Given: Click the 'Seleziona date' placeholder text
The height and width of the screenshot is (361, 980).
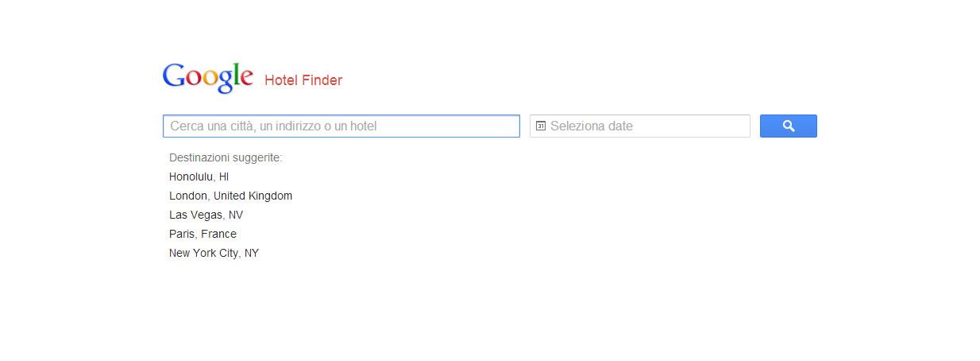Looking at the screenshot, I should [x=592, y=126].
